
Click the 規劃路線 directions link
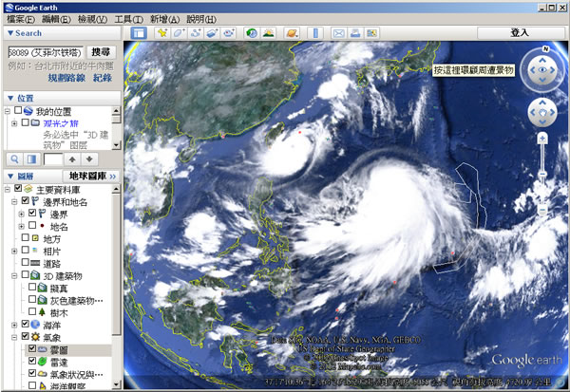tap(67, 76)
